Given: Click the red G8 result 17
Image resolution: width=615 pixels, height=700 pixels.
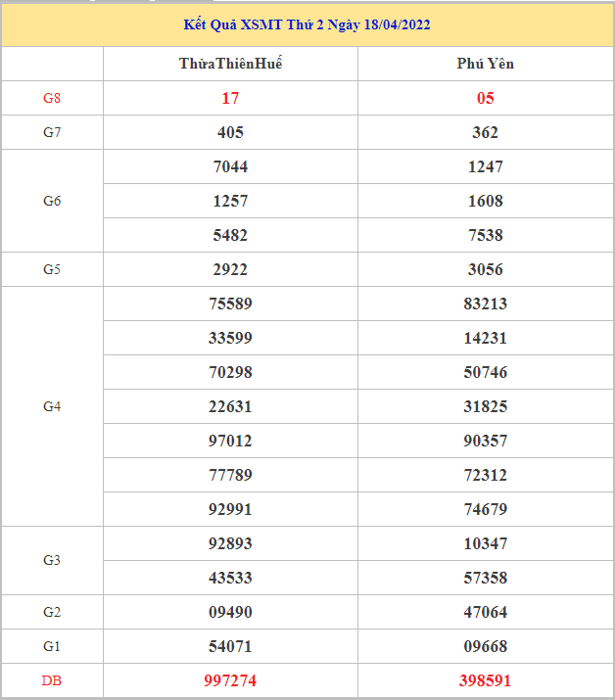Looking at the screenshot, I should point(230,98).
